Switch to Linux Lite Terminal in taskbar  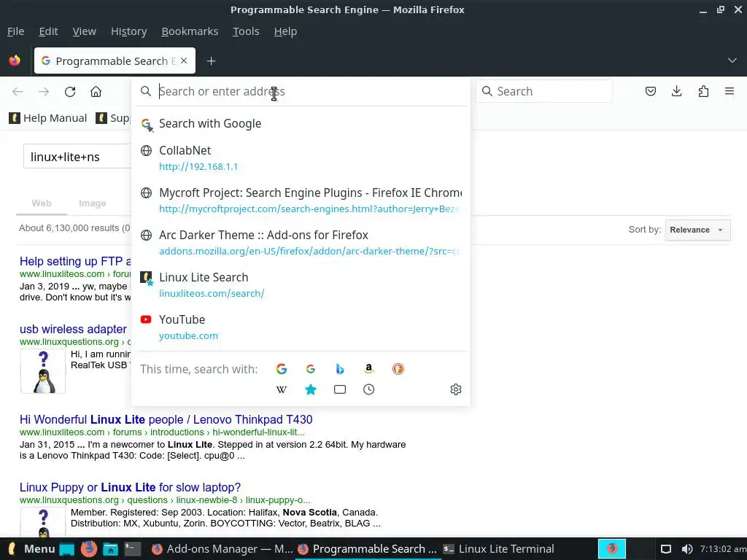point(499,549)
